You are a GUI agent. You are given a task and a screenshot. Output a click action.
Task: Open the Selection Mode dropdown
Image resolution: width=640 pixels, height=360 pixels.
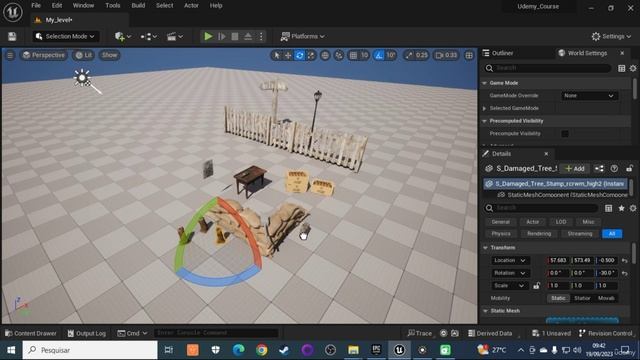tap(66, 36)
